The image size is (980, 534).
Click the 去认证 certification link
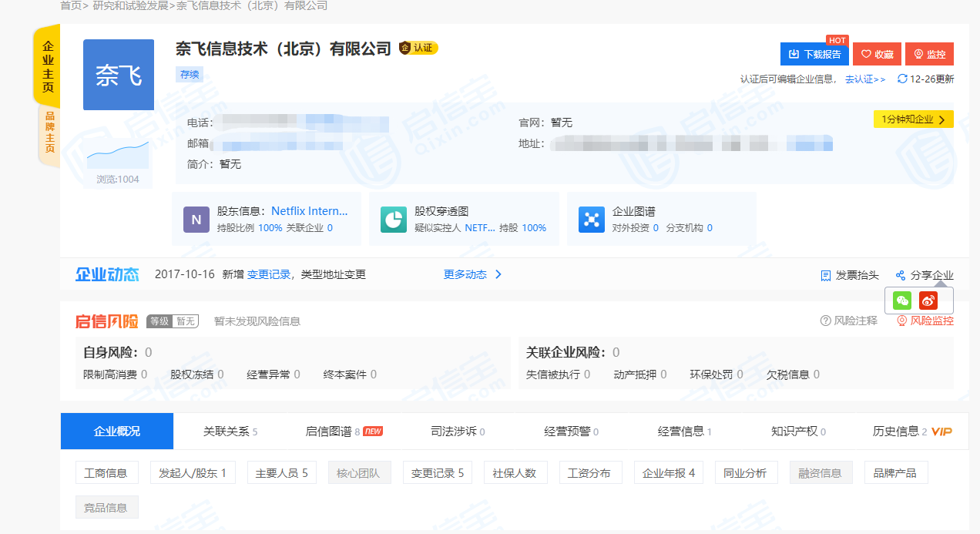(x=861, y=79)
